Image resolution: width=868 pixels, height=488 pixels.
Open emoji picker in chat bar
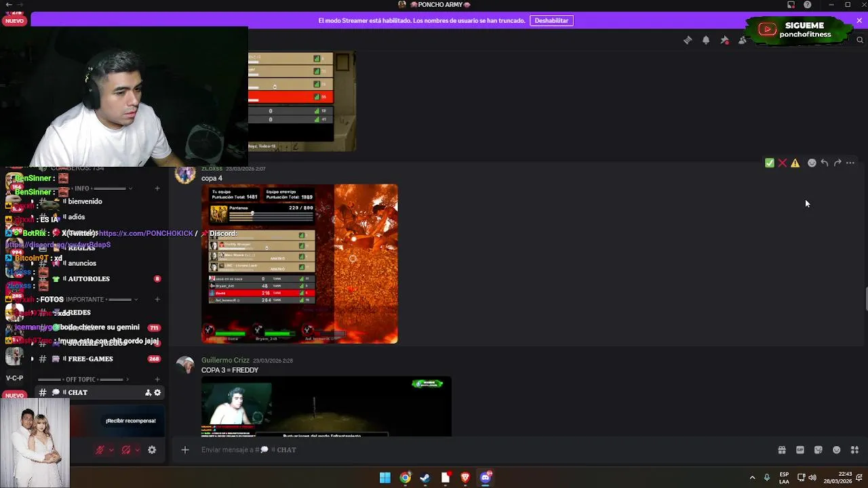click(837, 450)
